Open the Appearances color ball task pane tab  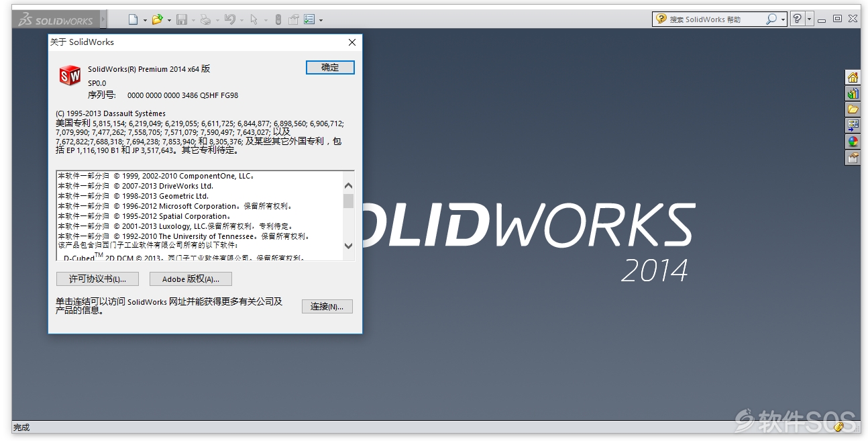(x=853, y=142)
